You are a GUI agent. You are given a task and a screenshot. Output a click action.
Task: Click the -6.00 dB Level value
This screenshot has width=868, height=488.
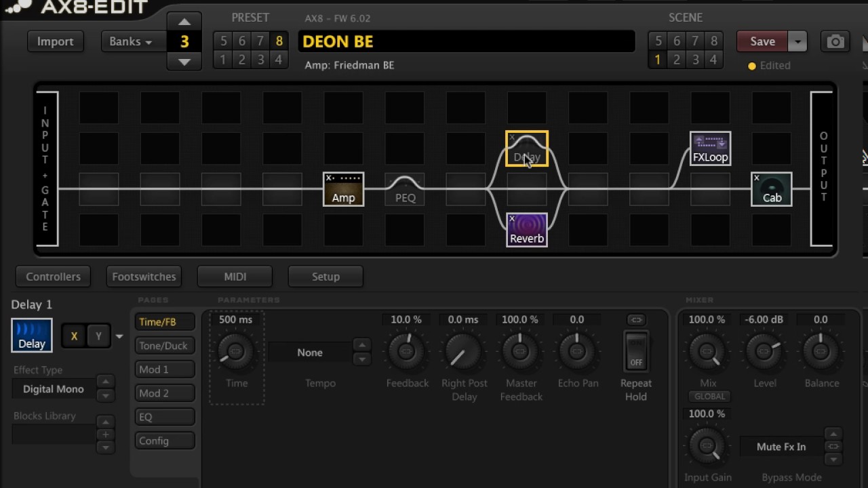click(764, 319)
